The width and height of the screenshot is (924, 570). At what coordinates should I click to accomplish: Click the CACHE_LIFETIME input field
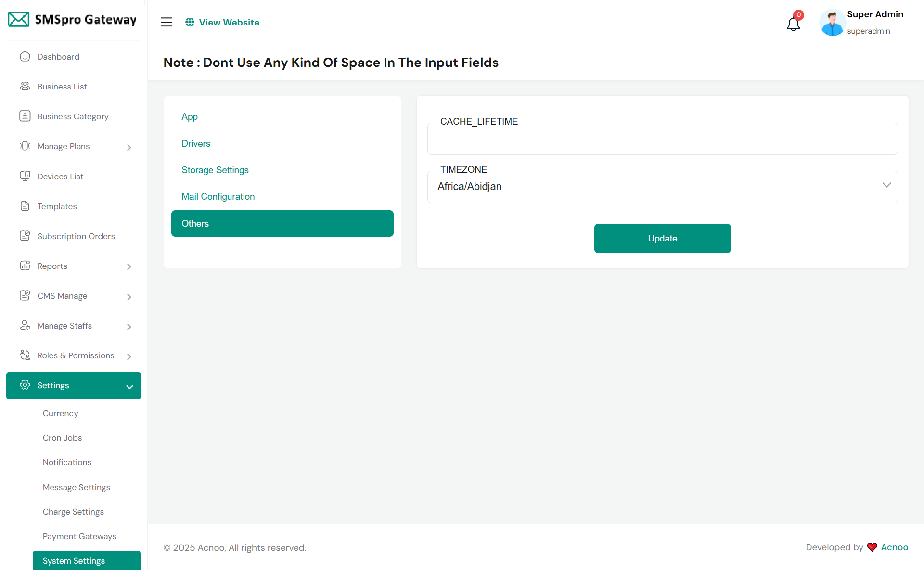(662, 140)
